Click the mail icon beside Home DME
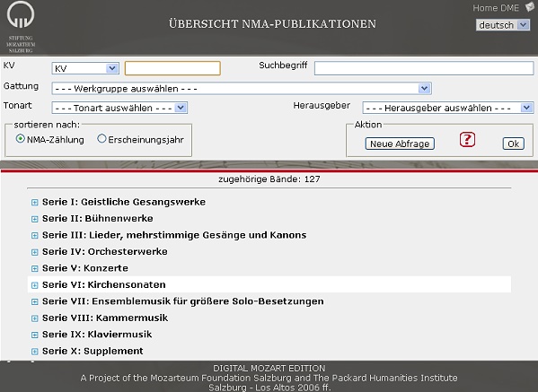The height and width of the screenshot is (392, 538). (530, 7)
